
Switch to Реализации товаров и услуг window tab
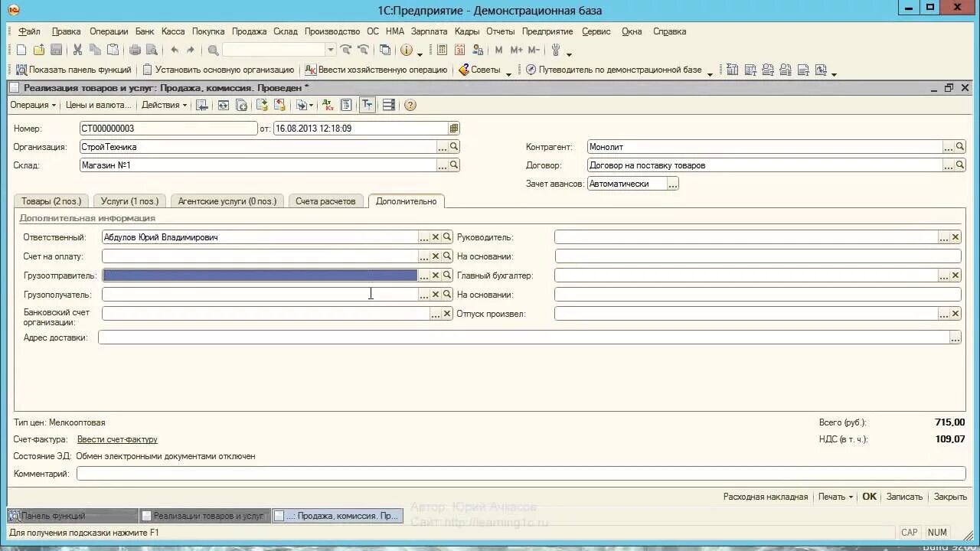205,516
